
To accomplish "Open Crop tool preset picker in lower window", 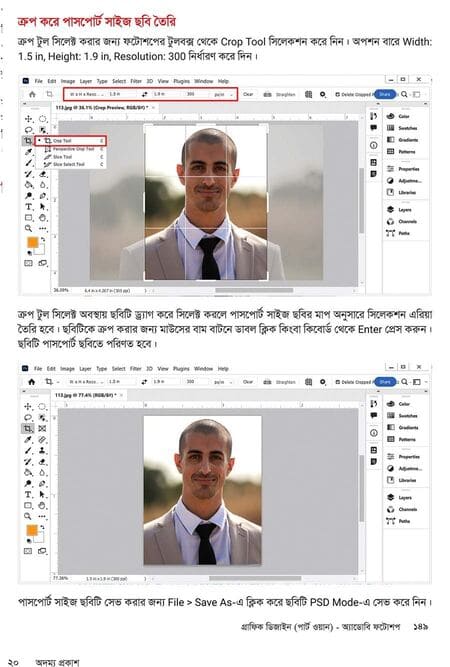I will point(51,382).
